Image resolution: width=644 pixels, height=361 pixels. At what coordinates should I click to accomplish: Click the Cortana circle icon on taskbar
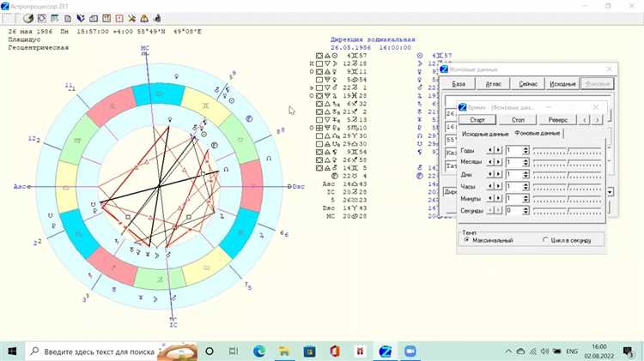click(x=210, y=352)
